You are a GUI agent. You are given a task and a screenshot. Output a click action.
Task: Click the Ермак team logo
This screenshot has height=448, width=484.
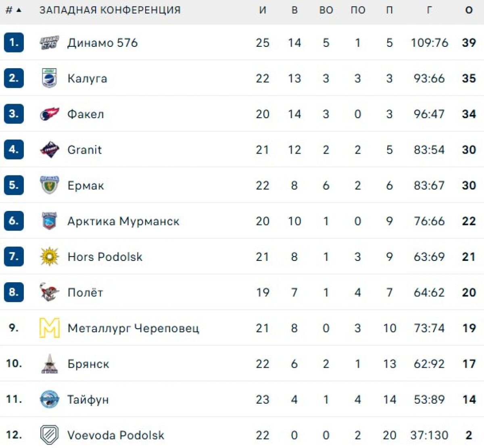[50, 185]
